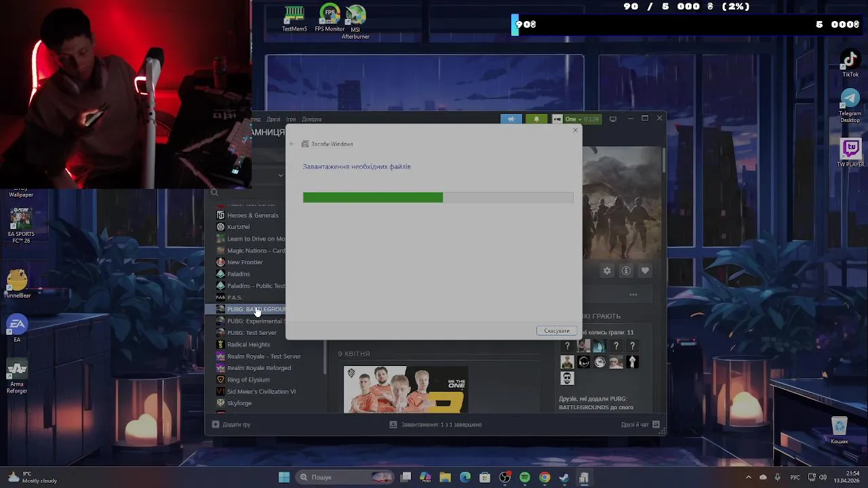Open game info icon
The image size is (868, 488).
pos(626,270)
